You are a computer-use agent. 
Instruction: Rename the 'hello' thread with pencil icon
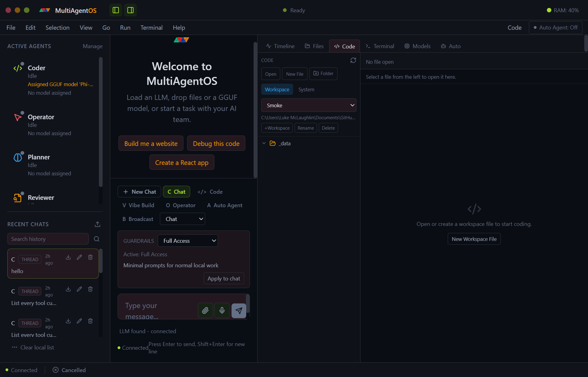pyautogui.click(x=79, y=257)
